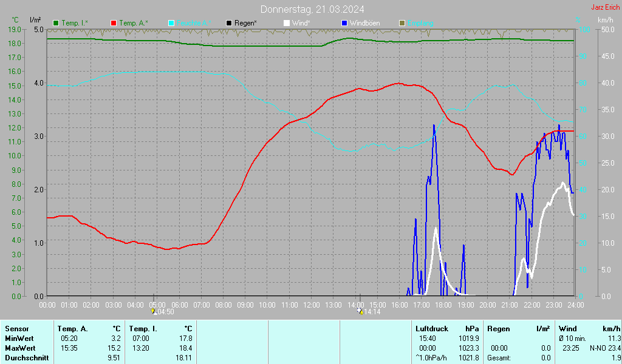Click the 12:00 time axis label
Viewport: 622px width, 364px height.
click(311, 304)
